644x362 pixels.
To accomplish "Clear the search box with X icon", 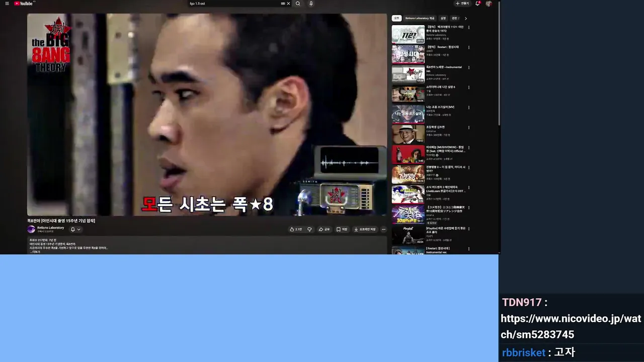I will point(288,4).
